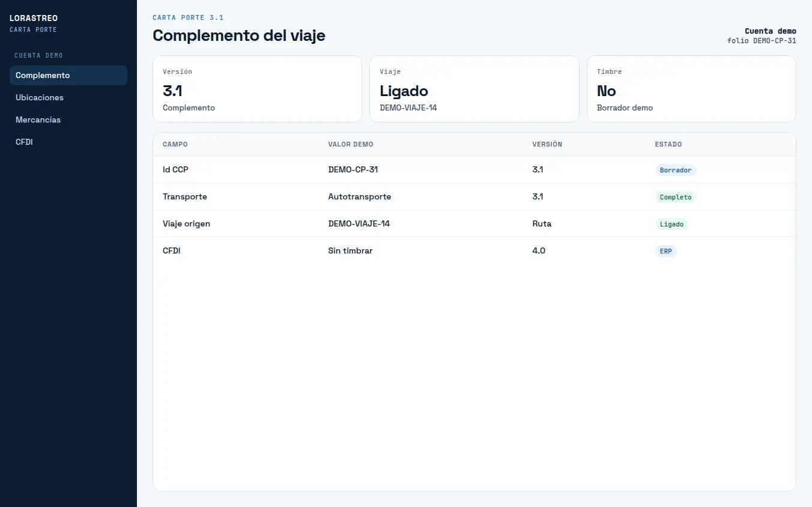
Task: Open the Viaje summary card
Action: [x=474, y=89]
